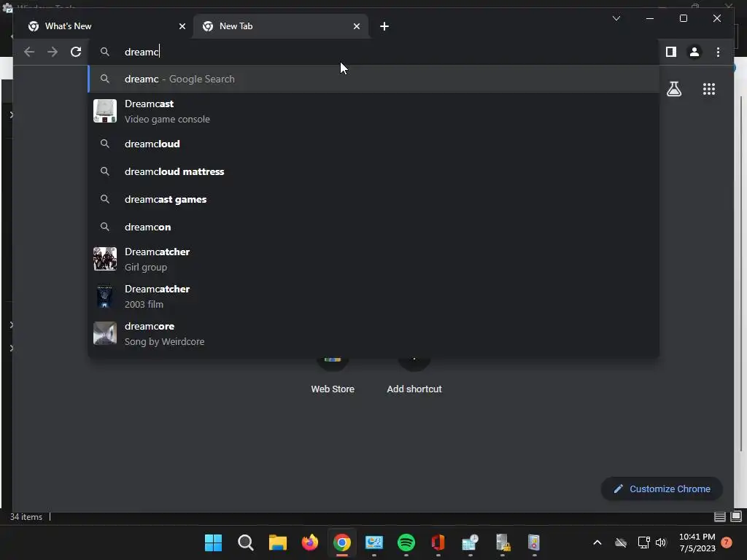Image resolution: width=747 pixels, height=560 pixels.
Task: Open Microsoft Office taskbar icon
Action: tap(438, 542)
